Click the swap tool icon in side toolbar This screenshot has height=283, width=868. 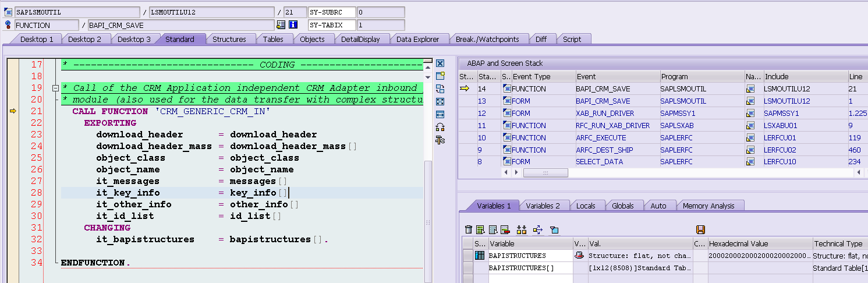[440, 89]
